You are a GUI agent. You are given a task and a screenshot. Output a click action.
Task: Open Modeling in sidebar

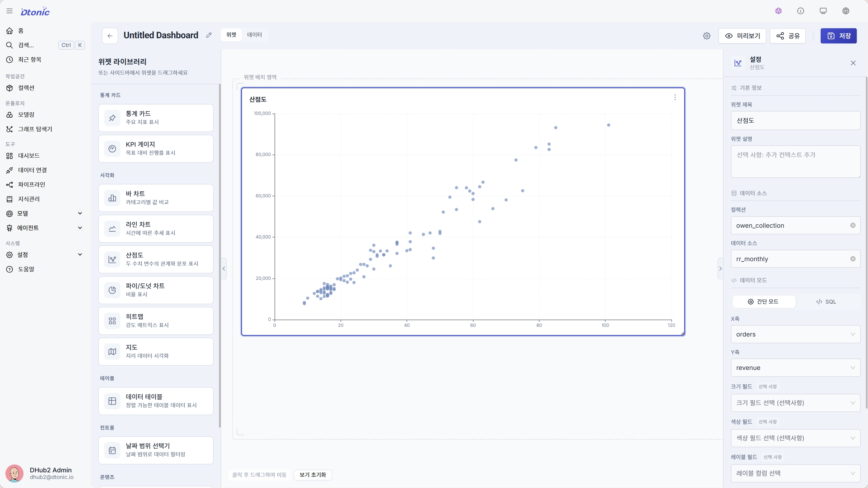[45, 114]
